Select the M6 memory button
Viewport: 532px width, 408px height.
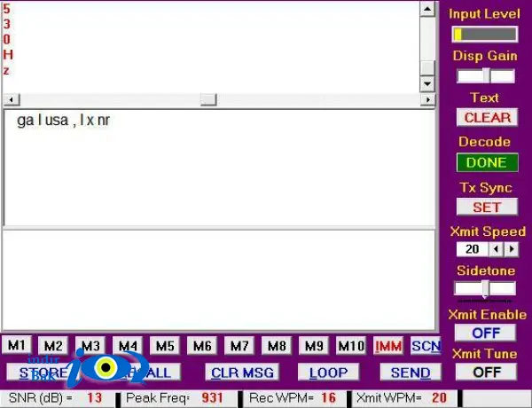pos(202,346)
